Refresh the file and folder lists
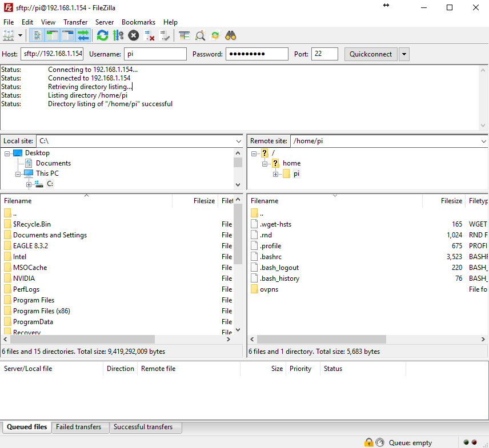Screen dimensions: 489x448 [102, 35]
